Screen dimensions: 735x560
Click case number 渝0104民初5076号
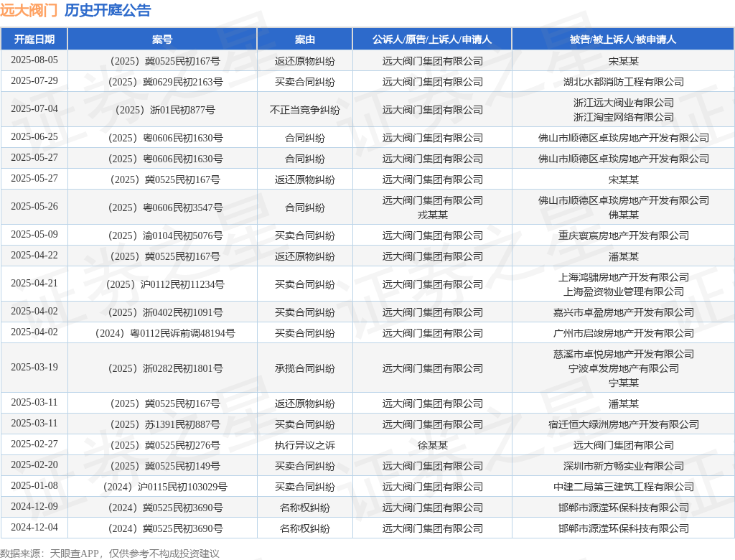[165, 236]
